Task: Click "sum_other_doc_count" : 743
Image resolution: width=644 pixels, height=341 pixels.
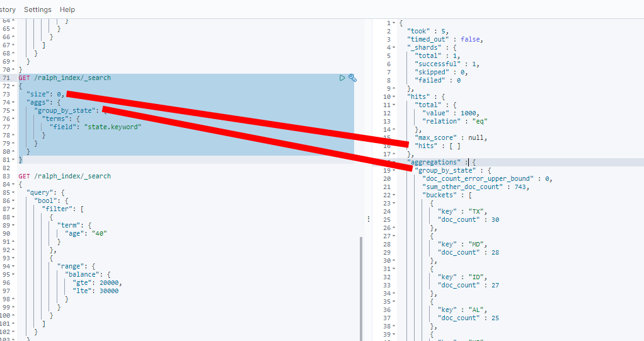Action: click(476, 187)
